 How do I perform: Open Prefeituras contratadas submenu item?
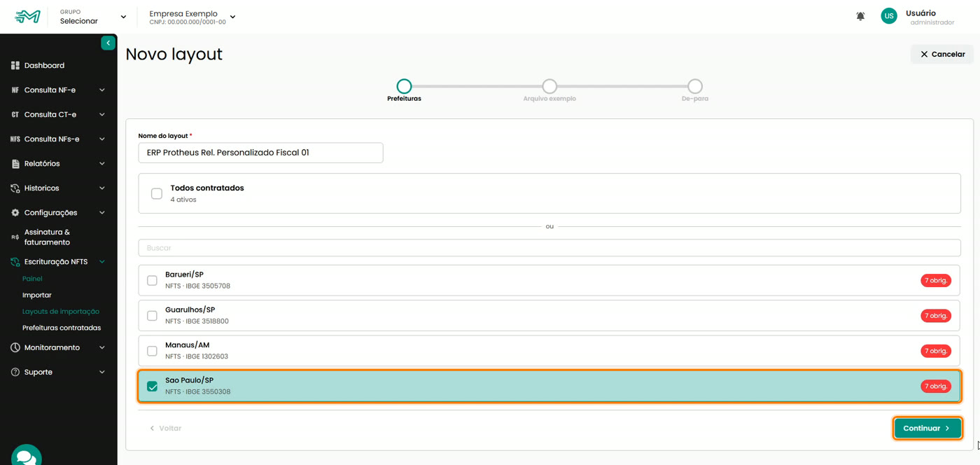click(62, 328)
